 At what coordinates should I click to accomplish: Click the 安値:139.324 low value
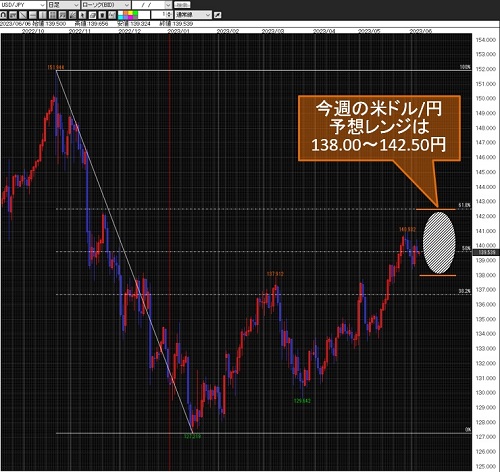click(x=134, y=24)
